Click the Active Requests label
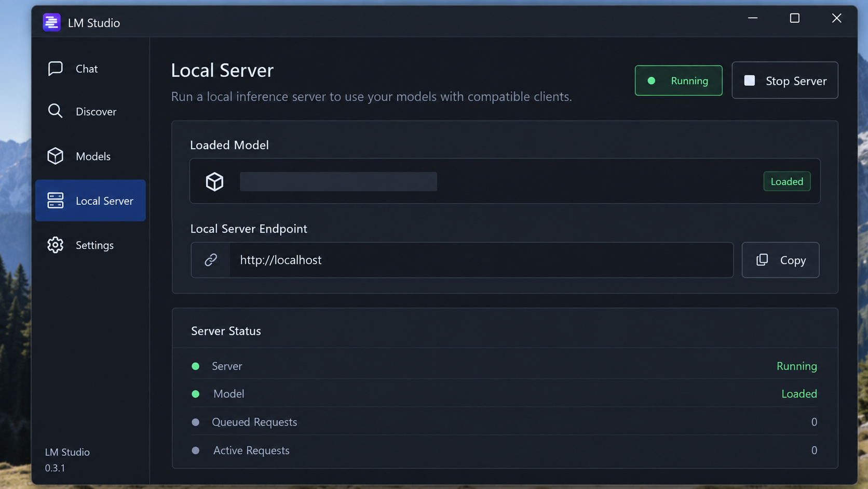The image size is (868, 489). (251, 451)
